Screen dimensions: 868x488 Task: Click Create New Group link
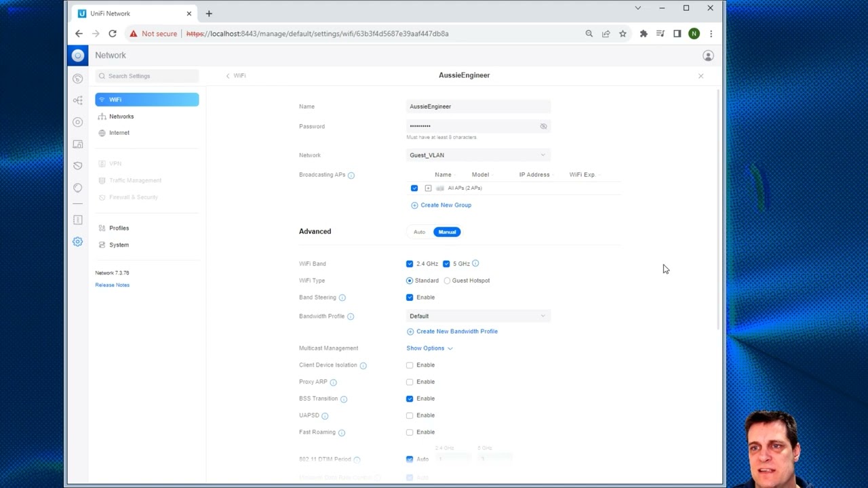[441, 205]
